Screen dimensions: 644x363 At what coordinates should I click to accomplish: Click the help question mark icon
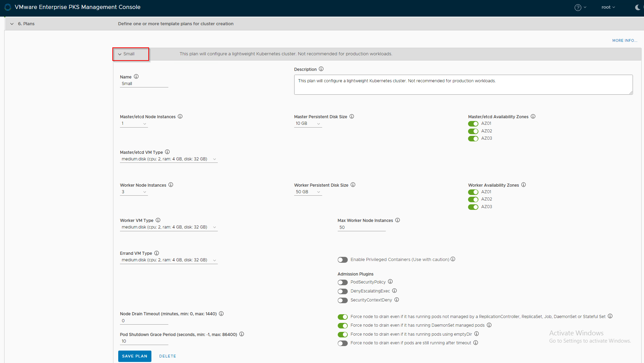[578, 7]
